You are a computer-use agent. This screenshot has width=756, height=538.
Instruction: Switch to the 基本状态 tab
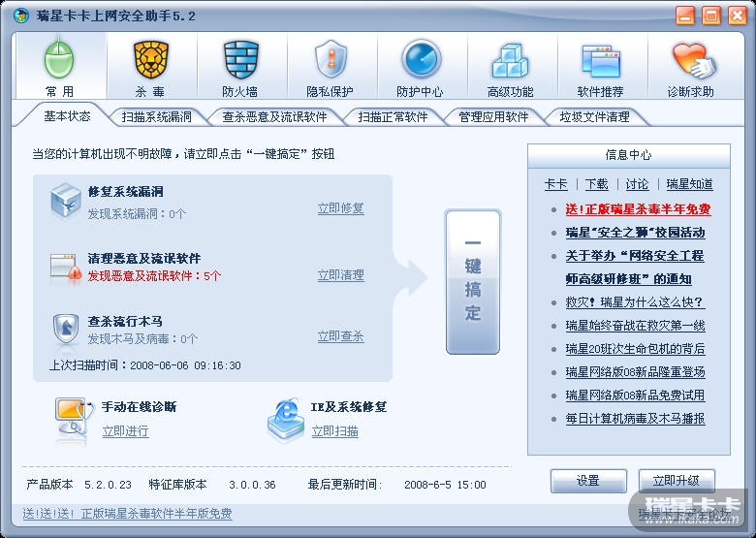coord(67,116)
